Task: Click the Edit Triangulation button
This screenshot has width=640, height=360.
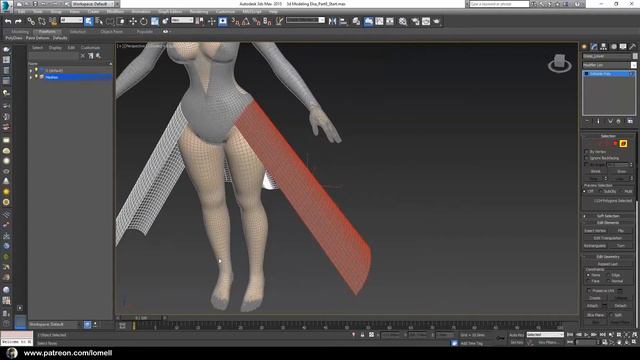Action: point(608,238)
